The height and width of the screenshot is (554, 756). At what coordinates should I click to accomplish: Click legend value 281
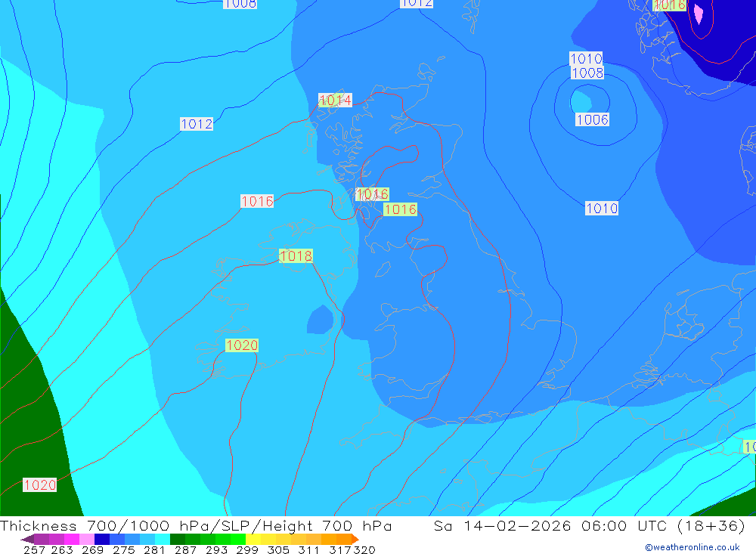point(154,549)
